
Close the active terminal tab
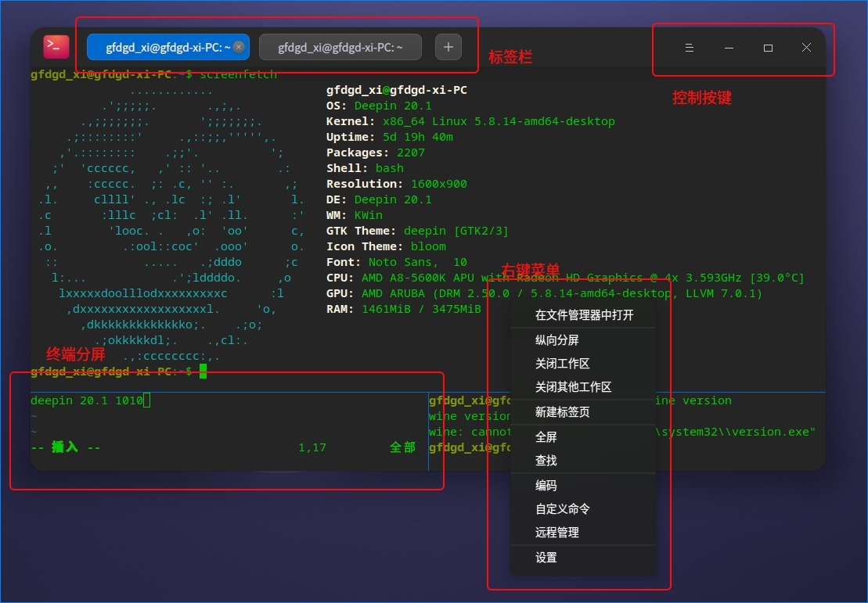pyautogui.click(x=239, y=47)
